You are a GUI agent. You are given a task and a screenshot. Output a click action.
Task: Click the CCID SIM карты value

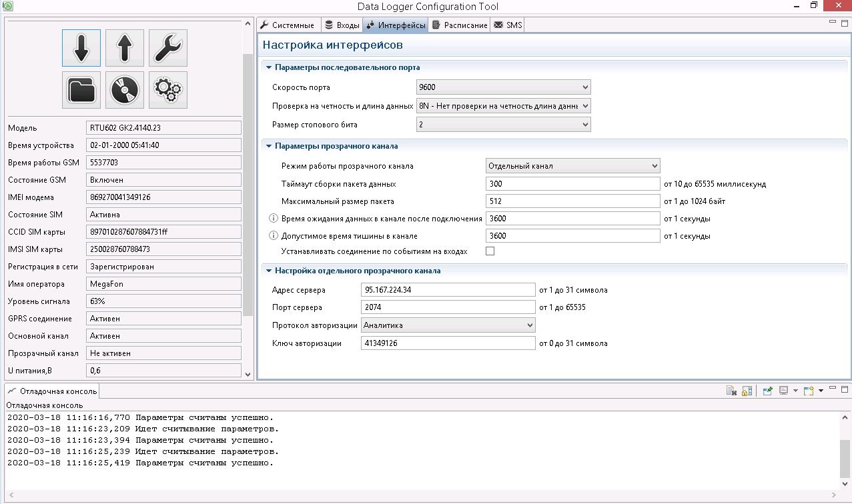(163, 231)
